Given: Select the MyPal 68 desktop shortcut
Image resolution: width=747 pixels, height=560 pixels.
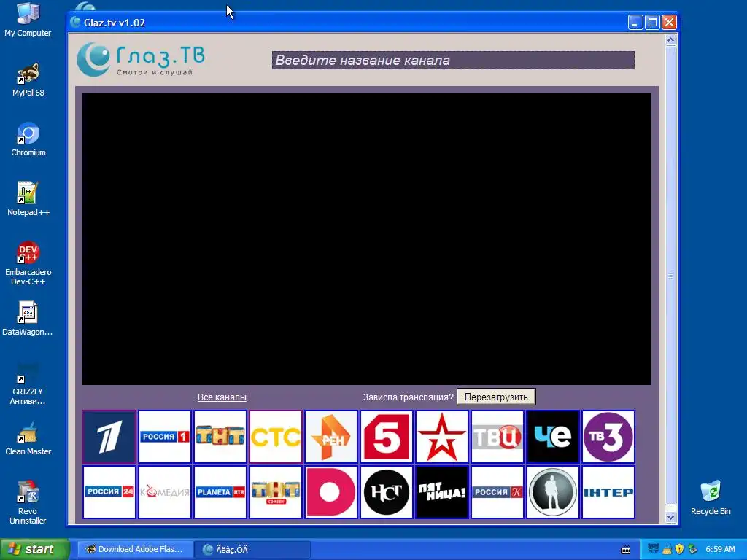Looking at the screenshot, I should click(28, 80).
